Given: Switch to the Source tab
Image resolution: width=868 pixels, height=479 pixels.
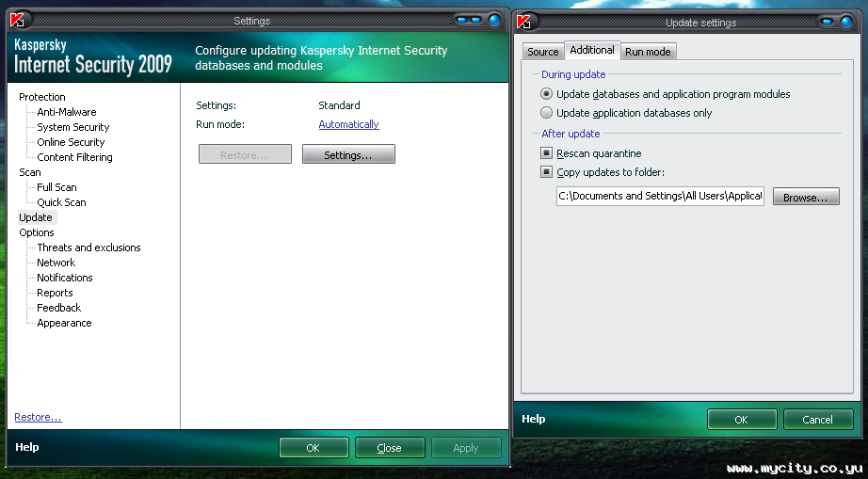Looking at the screenshot, I should pos(542,52).
